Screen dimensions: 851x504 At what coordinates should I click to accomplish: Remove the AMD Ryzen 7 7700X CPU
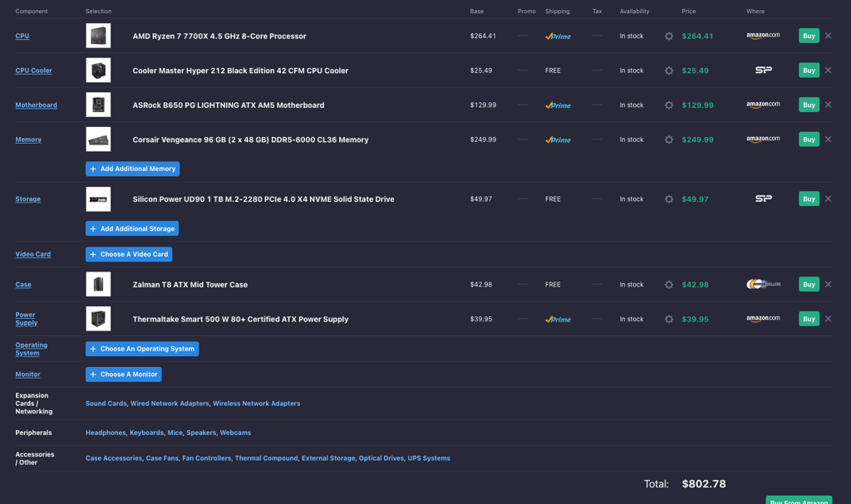828,36
